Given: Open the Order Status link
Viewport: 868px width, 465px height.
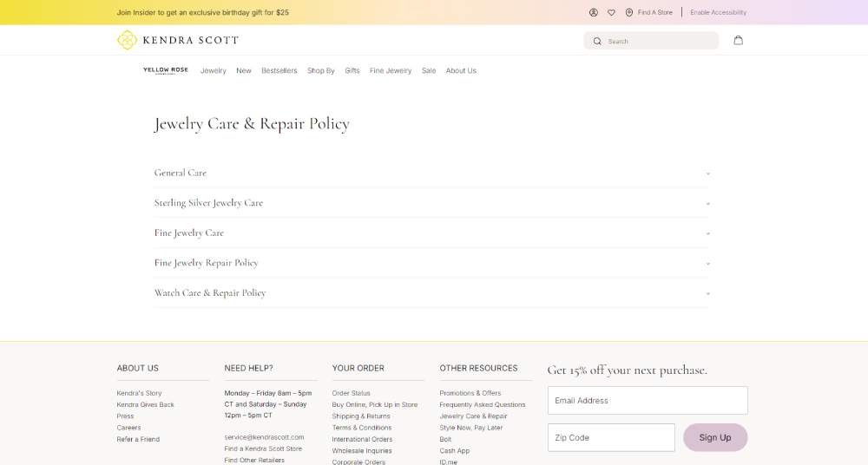Looking at the screenshot, I should [x=351, y=393].
